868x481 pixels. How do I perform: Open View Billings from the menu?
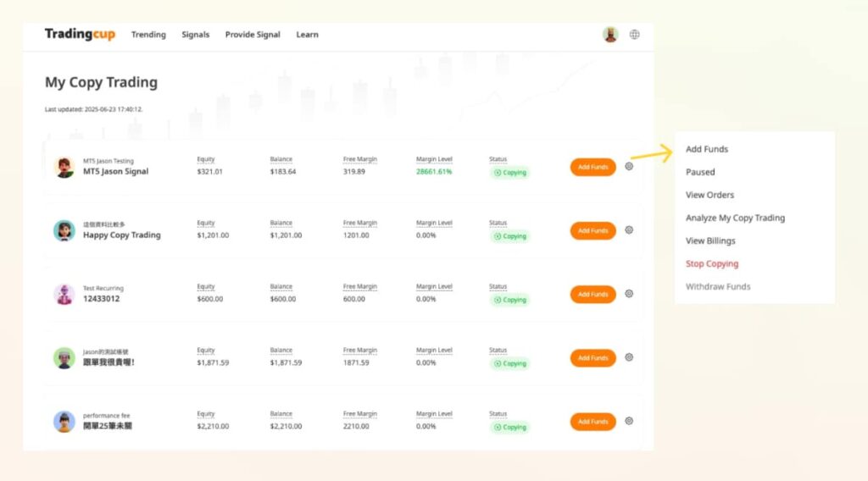(x=710, y=240)
